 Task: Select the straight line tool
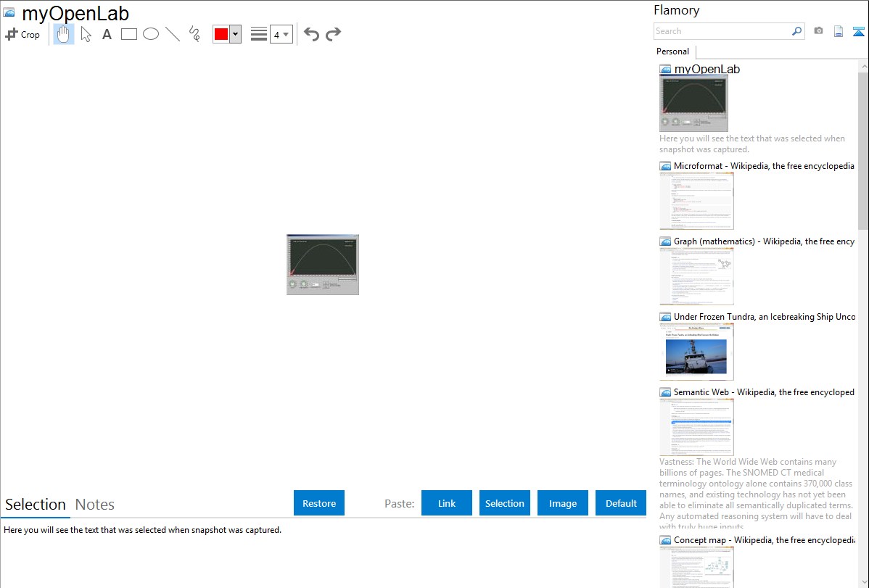tap(173, 34)
